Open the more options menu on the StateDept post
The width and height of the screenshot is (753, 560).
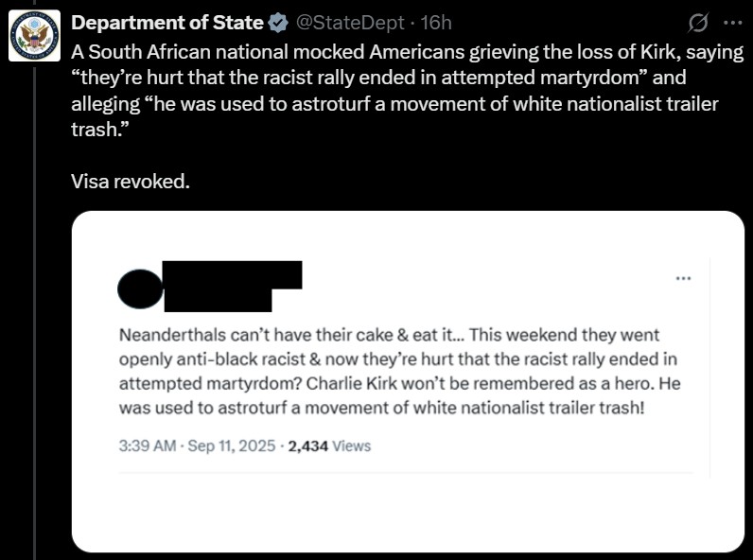732,23
